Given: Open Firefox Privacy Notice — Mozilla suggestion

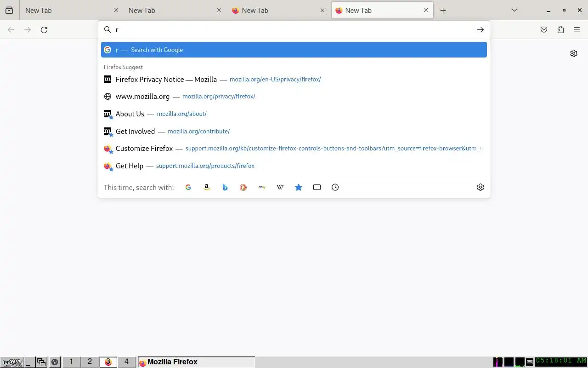Looking at the screenshot, I should point(294,79).
